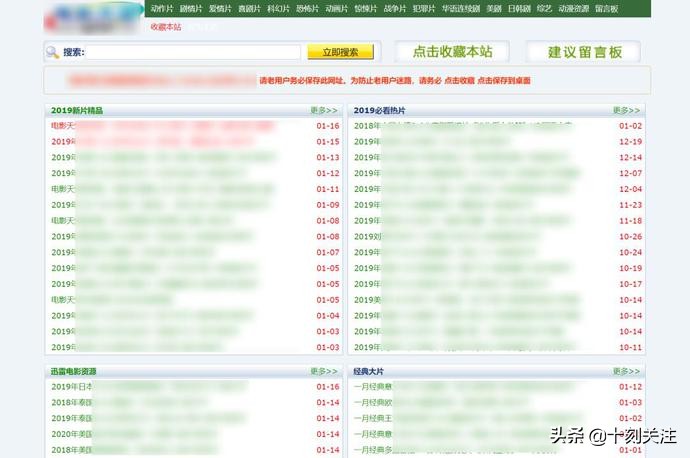The height and width of the screenshot is (458, 690).
Task: Click 更多>> in the 经典大片 section
Action: 626,371
